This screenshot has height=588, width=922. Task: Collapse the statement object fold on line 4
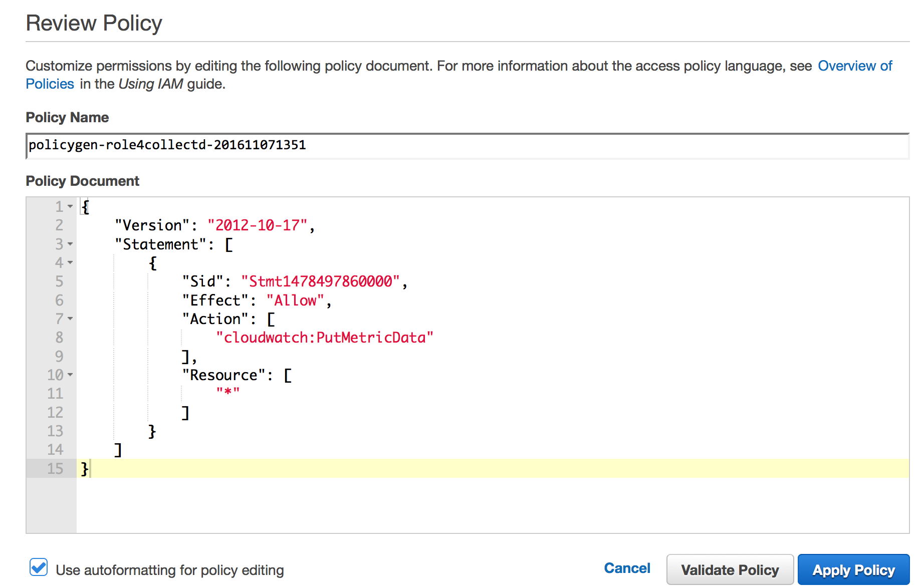70,262
